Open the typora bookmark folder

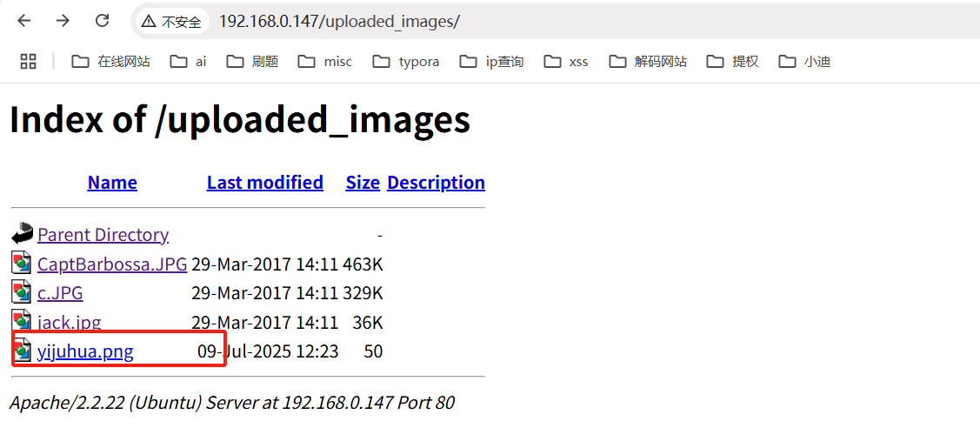pos(406,62)
